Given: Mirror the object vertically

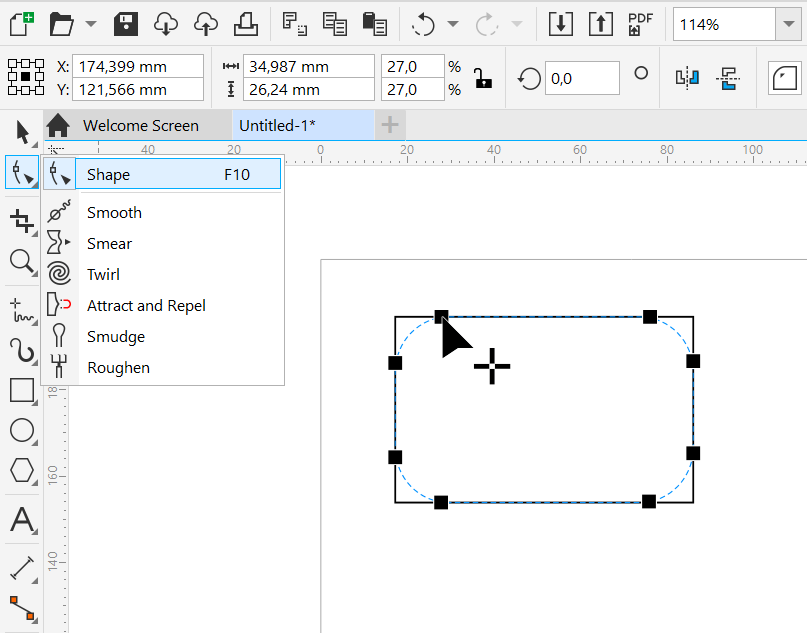Looking at the screenshot, I should [728, 78].
